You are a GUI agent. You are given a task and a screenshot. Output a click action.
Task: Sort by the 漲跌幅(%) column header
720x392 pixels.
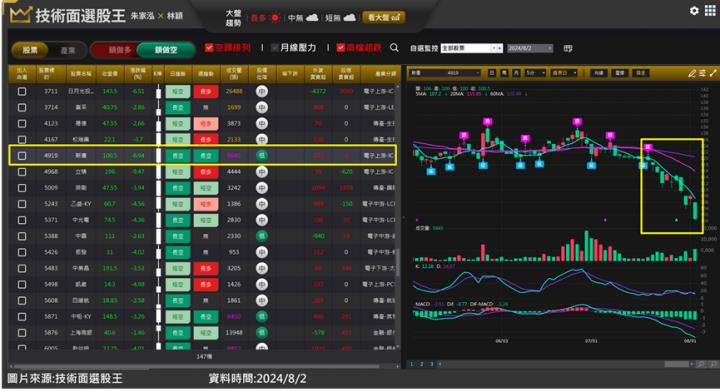pyautogui.click(x=138, y=73)
